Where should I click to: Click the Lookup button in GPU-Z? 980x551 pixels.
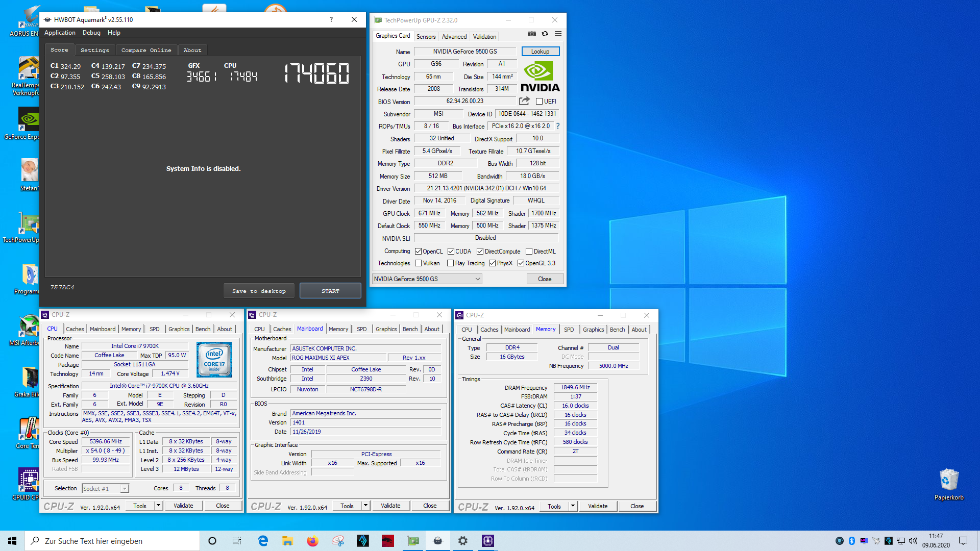pyautogui.click(x=540, y=52)
